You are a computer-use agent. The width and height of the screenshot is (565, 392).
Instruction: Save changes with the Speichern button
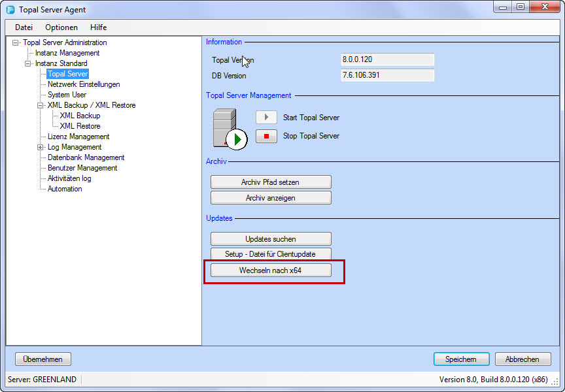461,359
